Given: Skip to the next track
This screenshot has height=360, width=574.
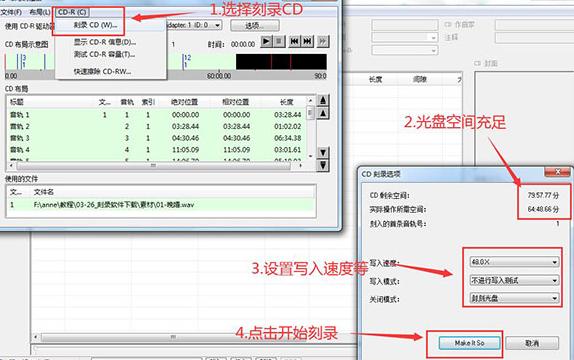Looking at the screenshot, I should (308, 41).
